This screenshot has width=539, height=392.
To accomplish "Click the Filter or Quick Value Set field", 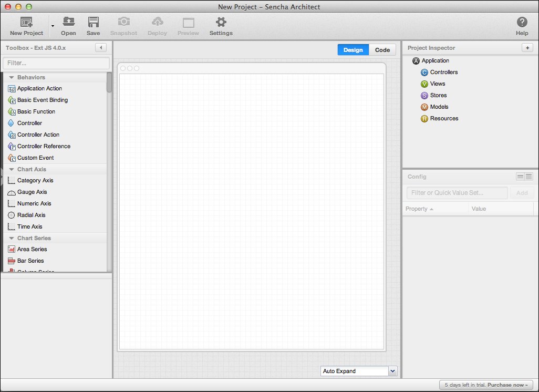I will [457, 193].
